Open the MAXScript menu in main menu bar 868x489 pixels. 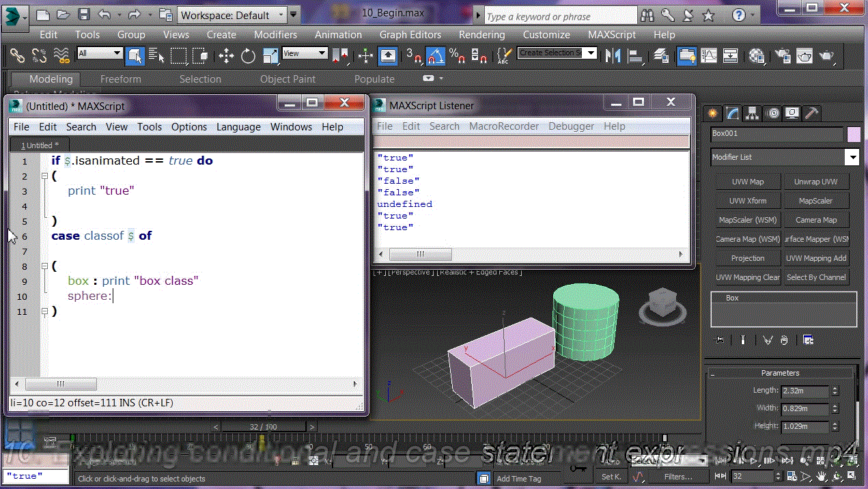[x=612, y=34]
